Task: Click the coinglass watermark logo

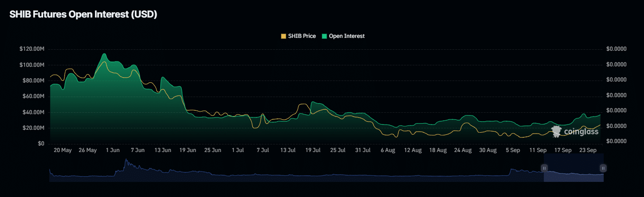Action: 575,132
